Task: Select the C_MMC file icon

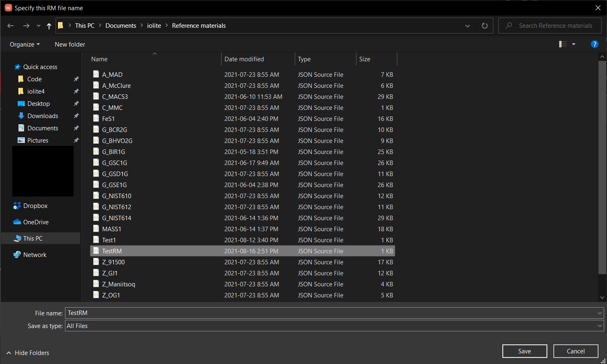Action: [96, 107]
